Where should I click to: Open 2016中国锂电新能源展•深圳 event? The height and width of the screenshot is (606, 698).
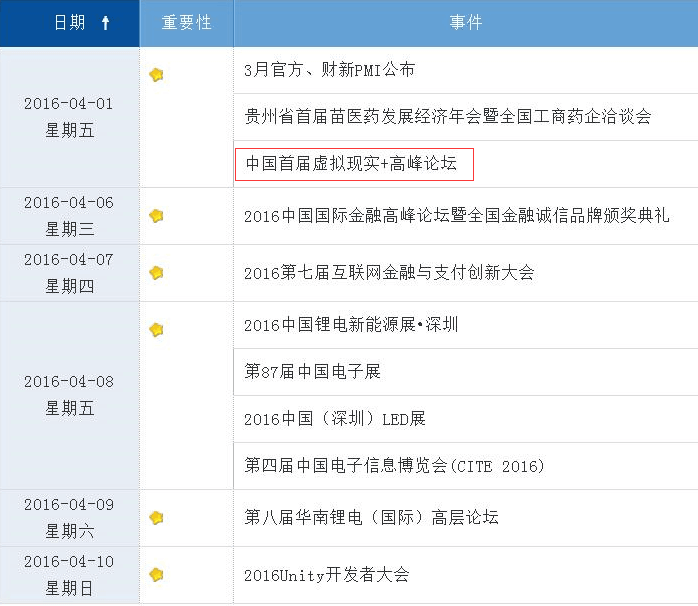pos(351,325)
